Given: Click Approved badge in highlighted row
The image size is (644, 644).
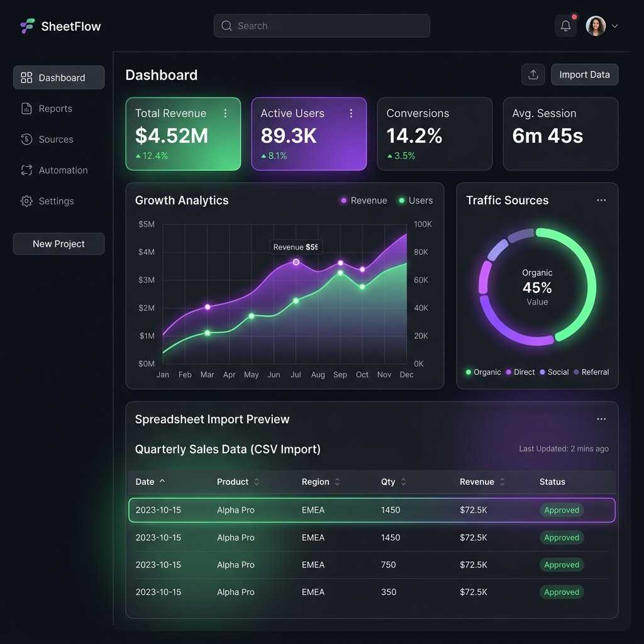Looking at the screenshot, I should tap(561, 510).
